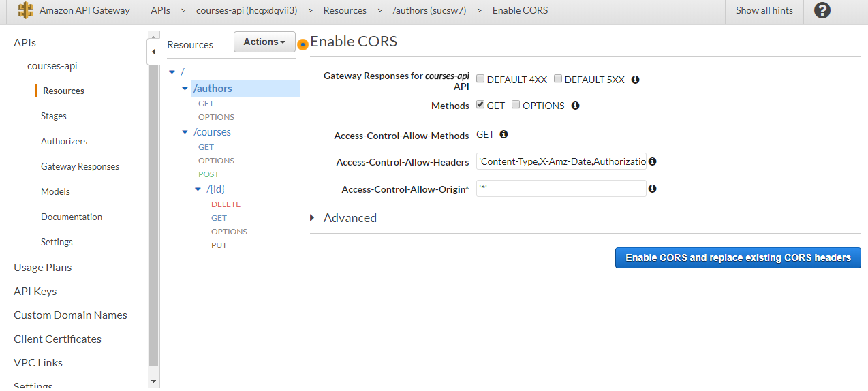Select OPTIONS method under /{id}

229,232
